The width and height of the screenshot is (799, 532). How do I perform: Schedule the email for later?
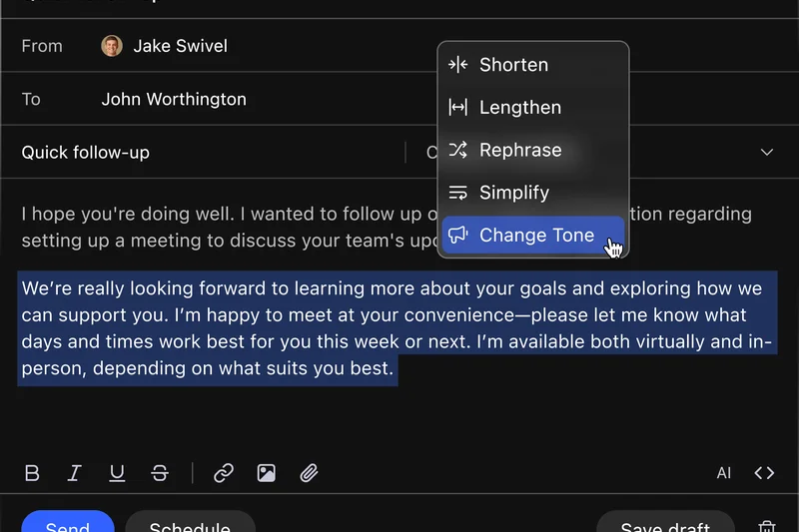click(190, 524)
